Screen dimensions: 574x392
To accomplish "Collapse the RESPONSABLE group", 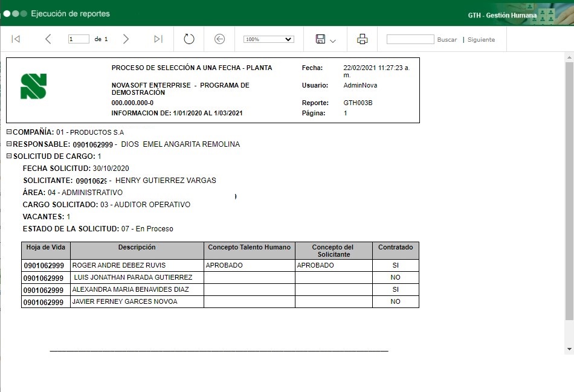I will pyautogui.click(x=9, y=144).
